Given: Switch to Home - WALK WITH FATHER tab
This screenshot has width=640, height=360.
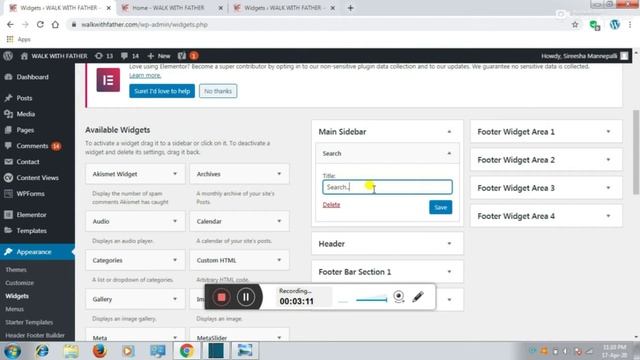Looking at the screenshot, I should click(x=168, y=8).
